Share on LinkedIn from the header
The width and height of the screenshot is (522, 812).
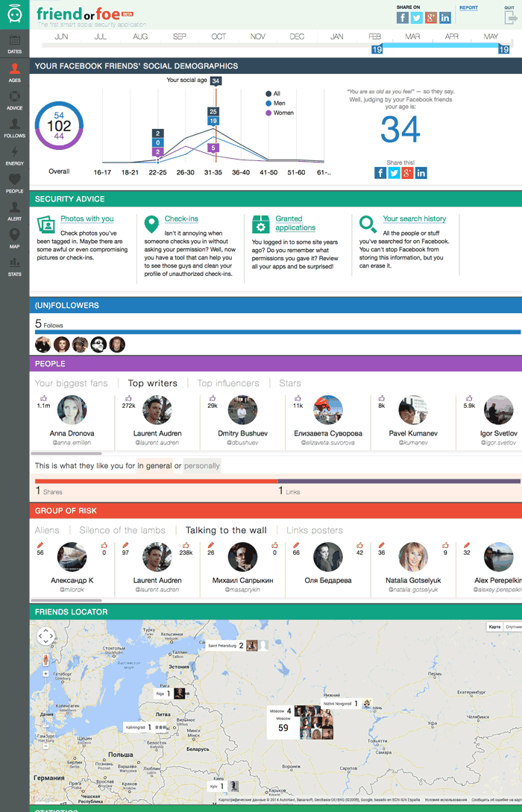(x=445, y=18)
